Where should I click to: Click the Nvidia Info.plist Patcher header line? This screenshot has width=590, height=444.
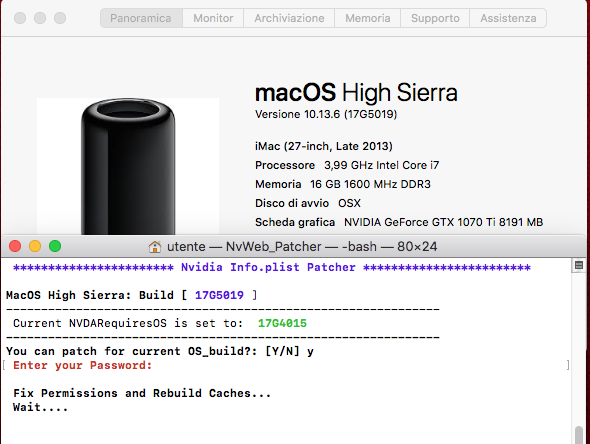[272, 267]
